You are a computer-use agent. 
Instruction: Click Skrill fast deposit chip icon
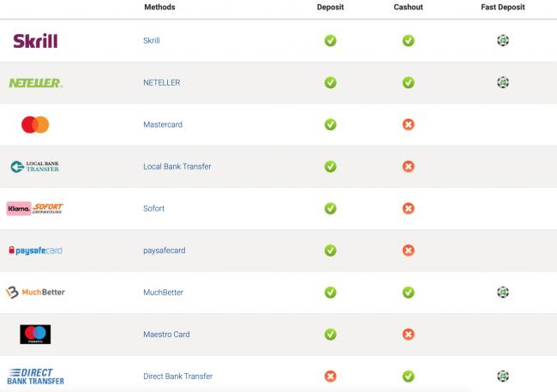[503, 40]
